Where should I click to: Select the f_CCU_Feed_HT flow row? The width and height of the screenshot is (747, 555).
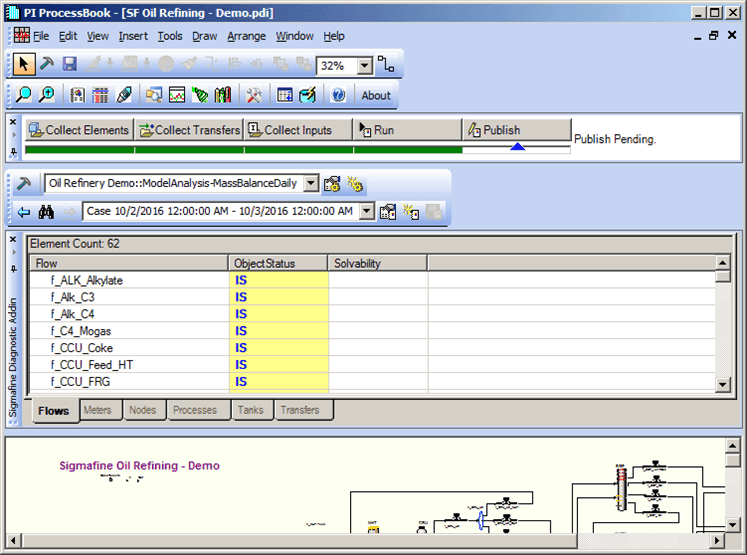[373, 365]
